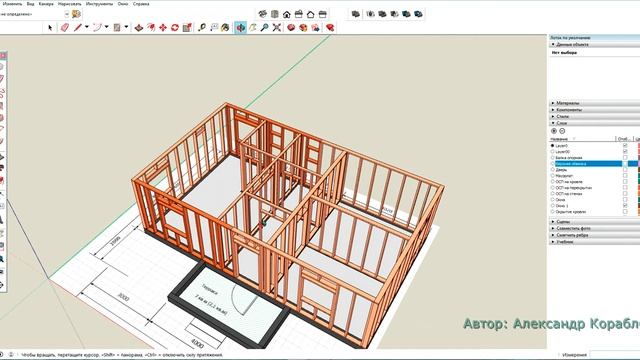Image resolution: width=640 pixels, height=360 pixels.
Task: Select the Tape Measure tool
Action: pyautogui.click(x=202, y=28)
